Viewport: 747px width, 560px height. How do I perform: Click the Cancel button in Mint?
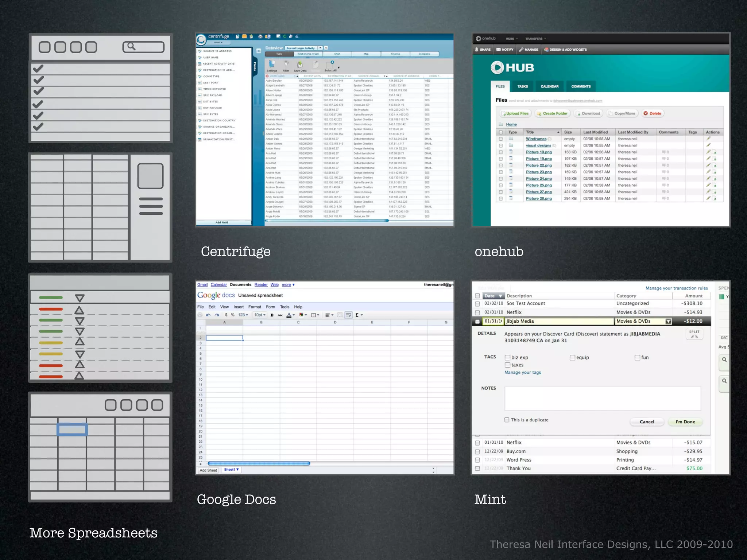(x=647, y=422)
